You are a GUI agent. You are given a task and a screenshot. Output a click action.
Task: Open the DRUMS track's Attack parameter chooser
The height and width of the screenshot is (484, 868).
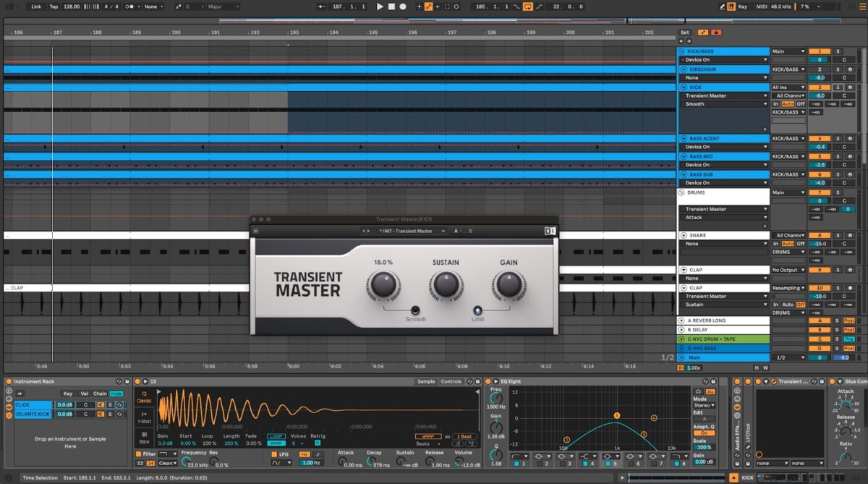pos(725,217)
